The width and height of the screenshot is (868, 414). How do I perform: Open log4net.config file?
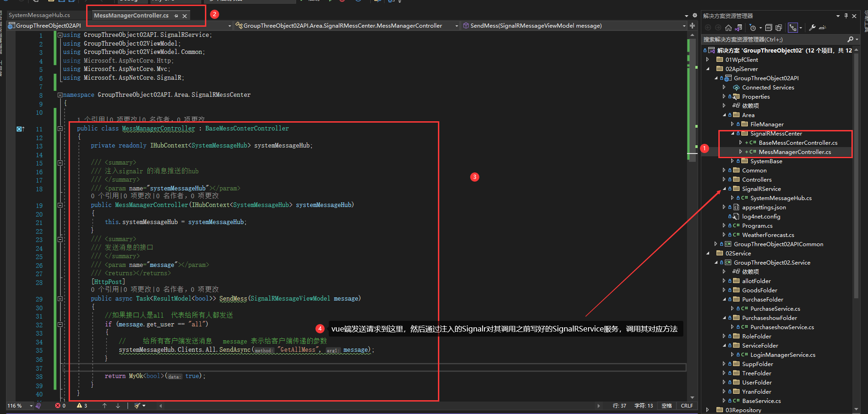[x=761, y=217]
